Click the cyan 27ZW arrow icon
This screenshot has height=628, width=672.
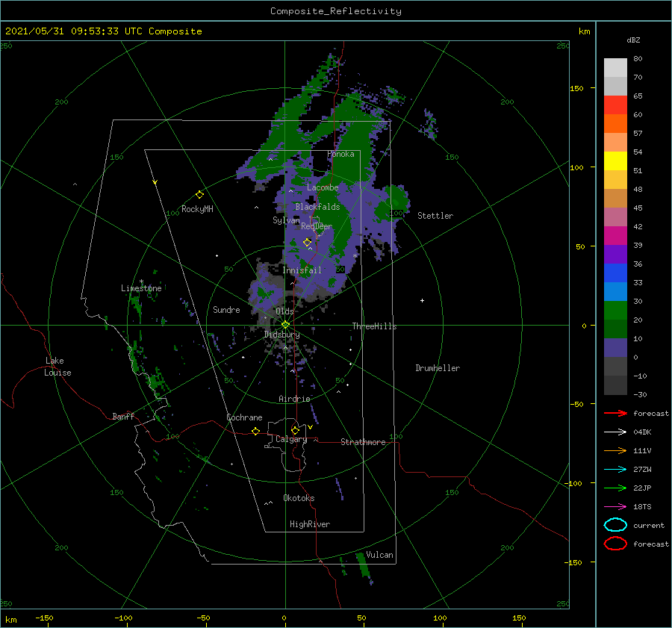tap(615, 470)
